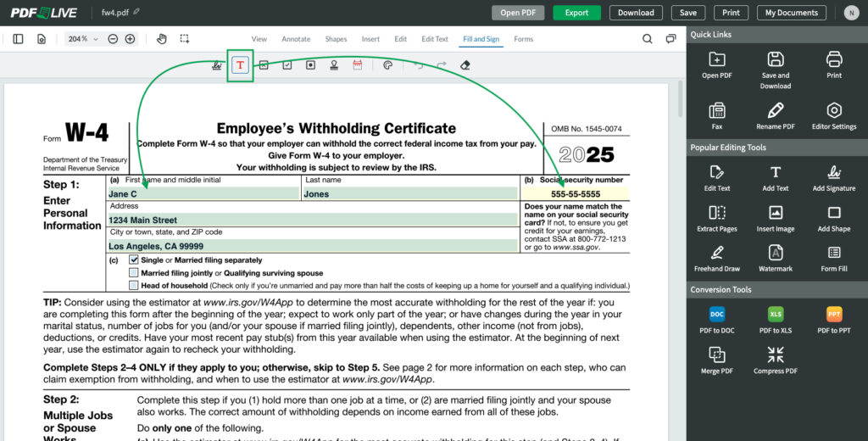
Task: Select the eraser tool
Action: click(x=465, y=65)
